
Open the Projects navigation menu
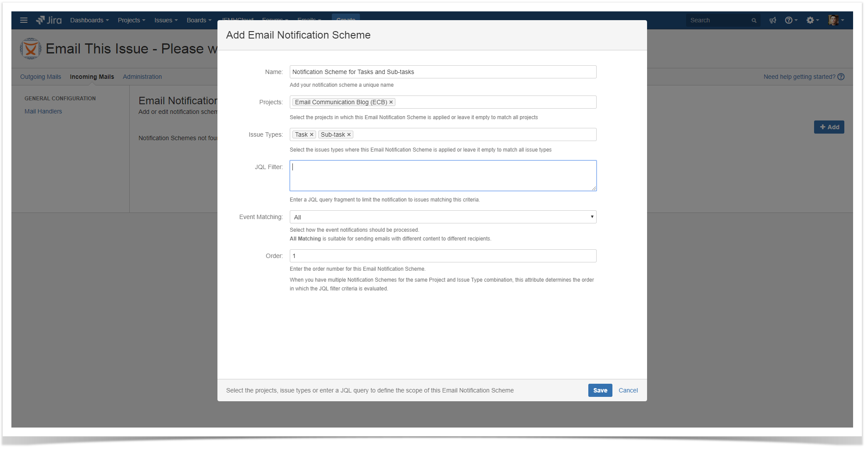point(132,20)
